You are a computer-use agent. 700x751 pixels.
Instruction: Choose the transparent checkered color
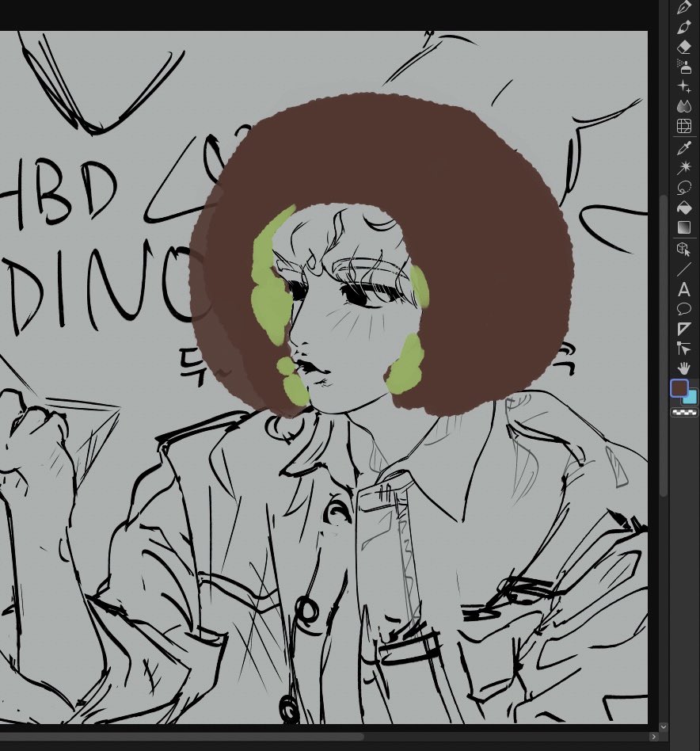pos(684,412)
